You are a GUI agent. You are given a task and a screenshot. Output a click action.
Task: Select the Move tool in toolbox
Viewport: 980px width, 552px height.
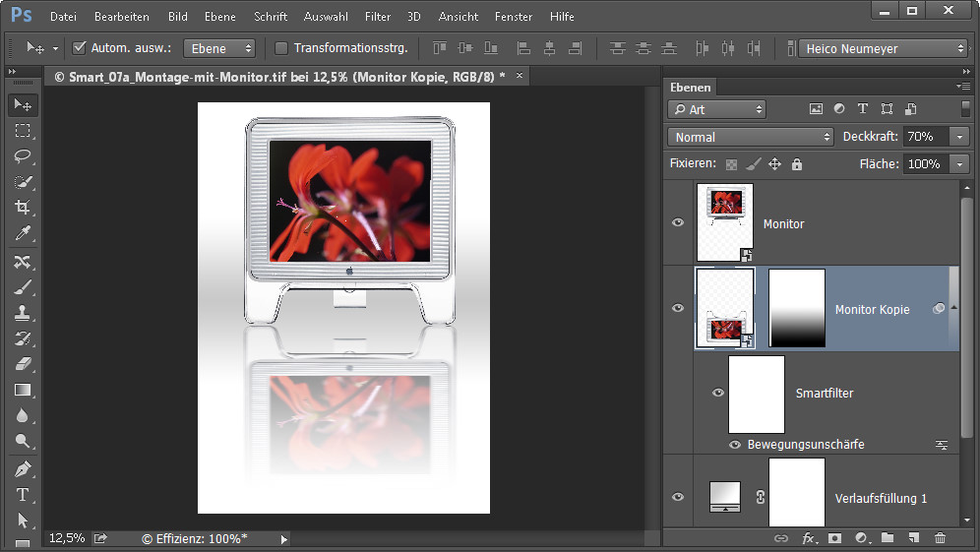23,105
